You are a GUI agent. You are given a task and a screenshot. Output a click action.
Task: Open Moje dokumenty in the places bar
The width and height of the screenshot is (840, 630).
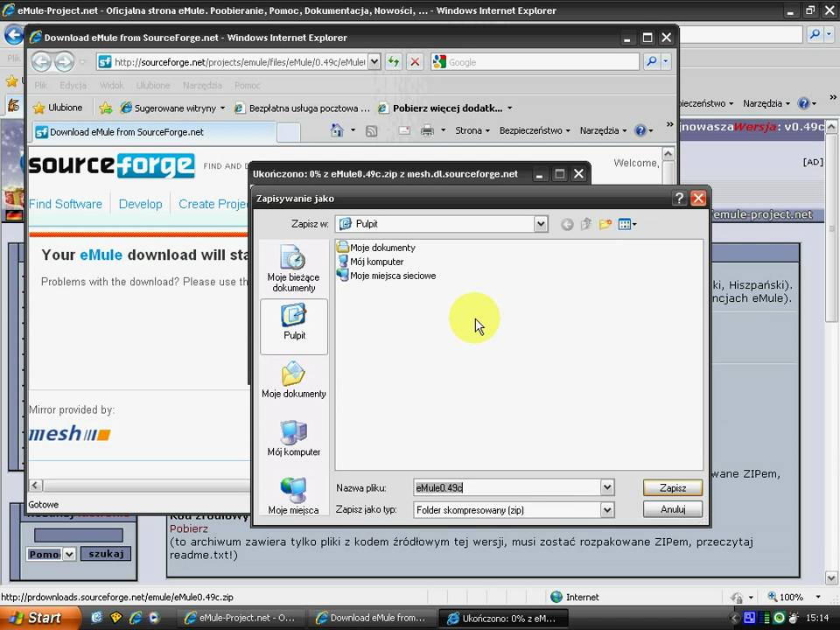294,380
